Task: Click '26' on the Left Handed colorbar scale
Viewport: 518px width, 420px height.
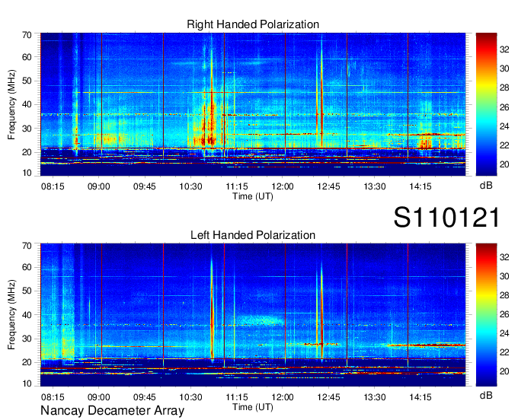Action: point(504,314)
